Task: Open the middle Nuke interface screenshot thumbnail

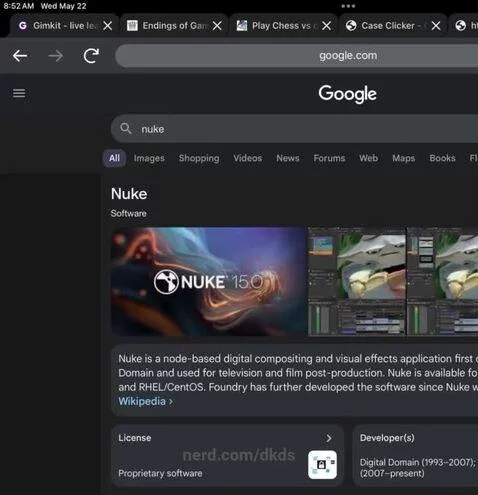Action: click(x=357, y=282)
